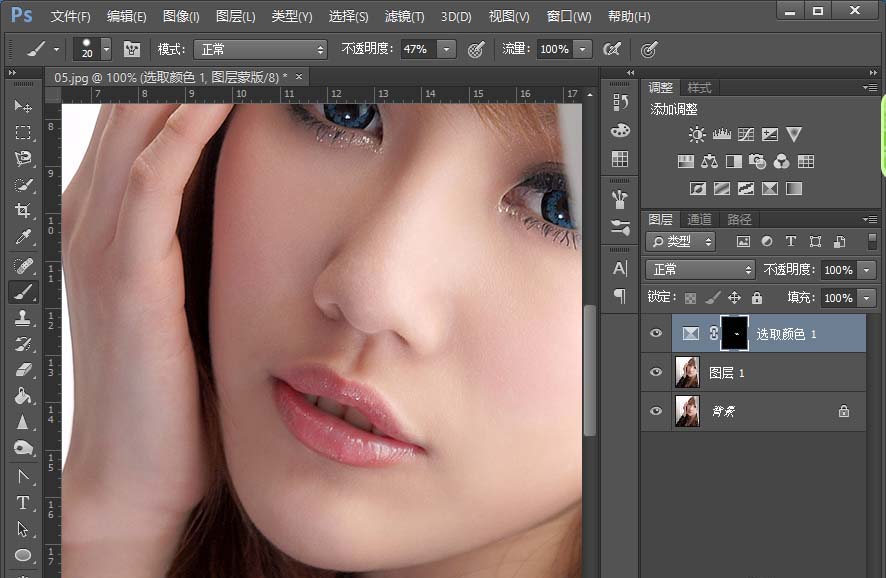Open the brush 模式 dropdown
The width and height of the screenshot is (886, 578).
[262, 49]
